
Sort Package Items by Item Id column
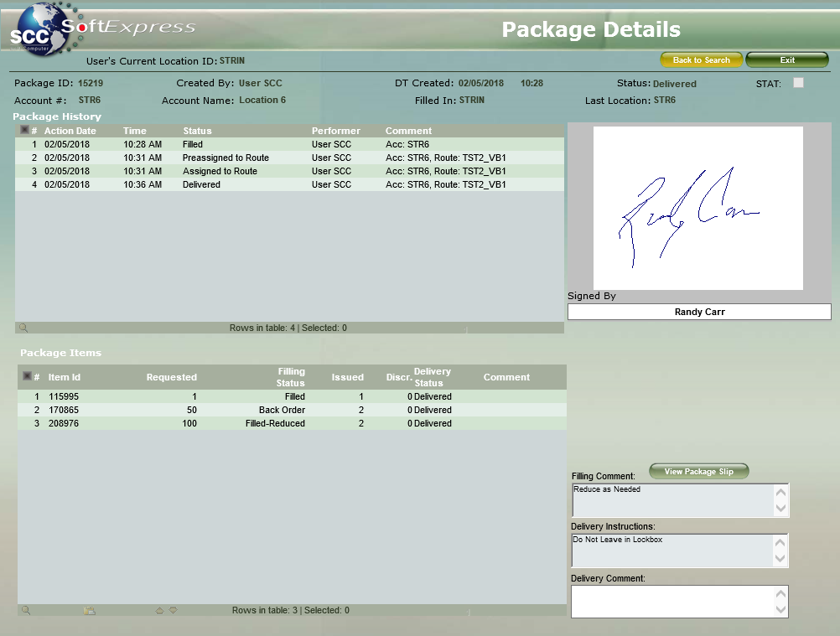[x=65, y=377]
